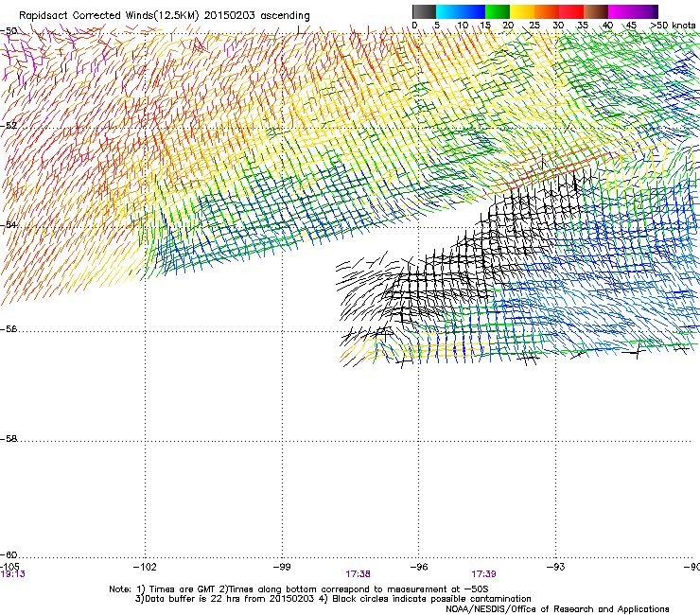700x615 pixels.
Task: Click the -52 latitude axis label
Action: (9, 126)
